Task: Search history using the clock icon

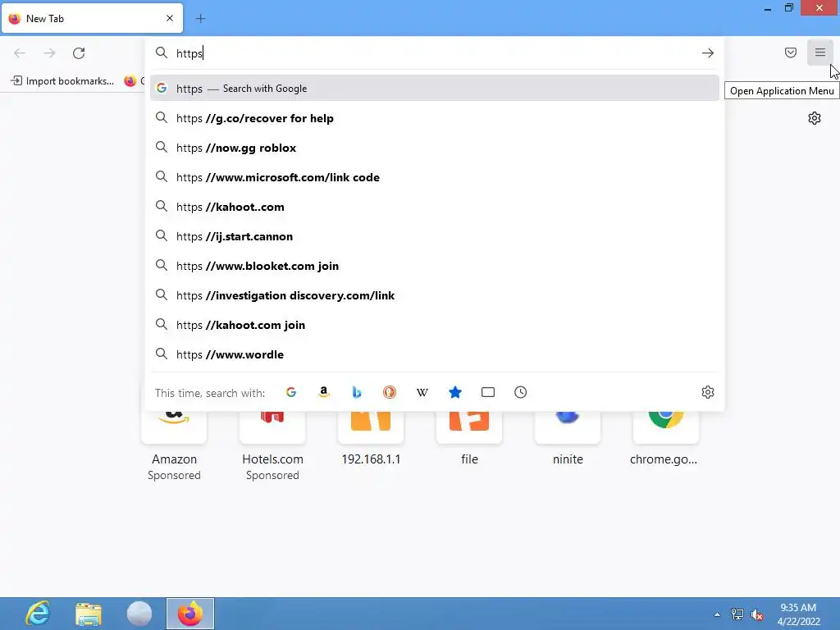Action: tap(520, 392)
